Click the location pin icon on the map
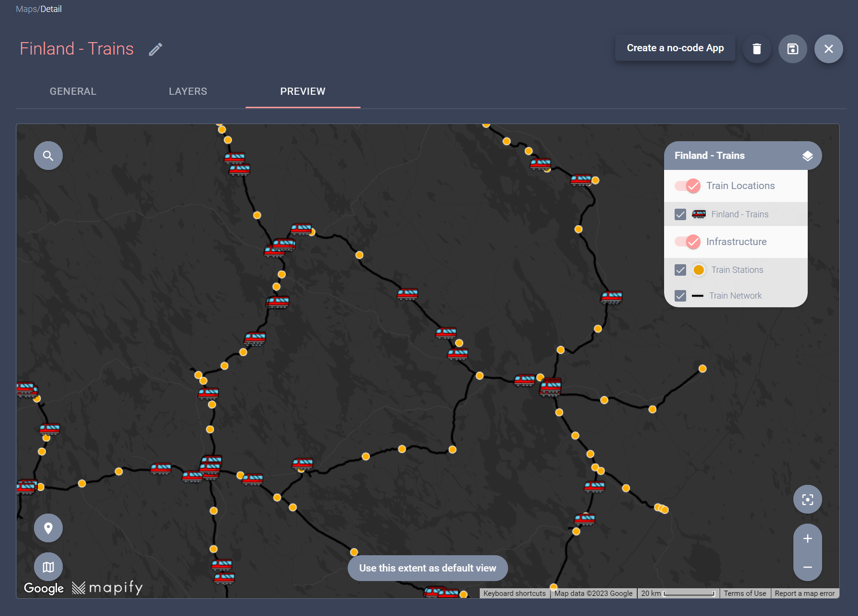858x616 pixels. (x=48, y=528)
